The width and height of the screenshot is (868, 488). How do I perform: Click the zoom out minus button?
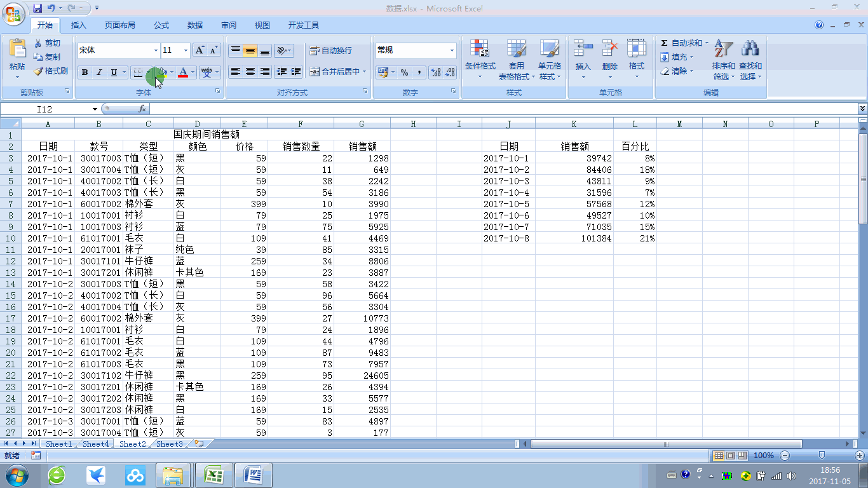click(x=785, y=456)
